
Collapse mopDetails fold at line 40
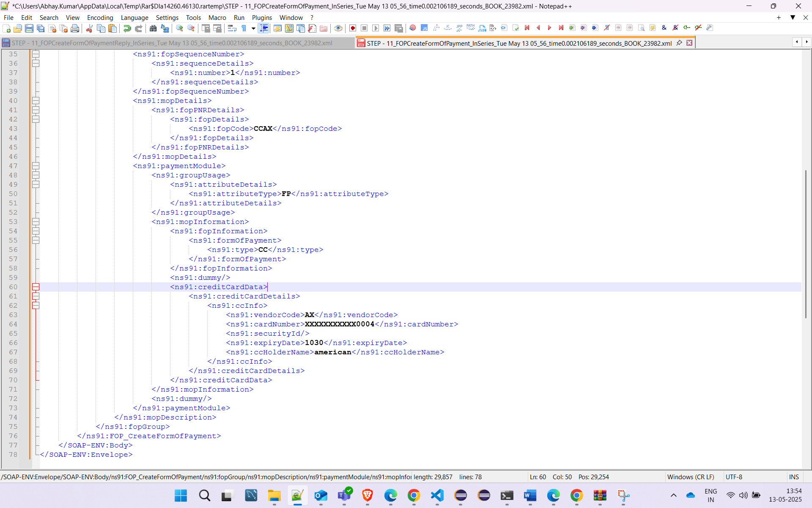pyautogui.click(x=36, y=101)
